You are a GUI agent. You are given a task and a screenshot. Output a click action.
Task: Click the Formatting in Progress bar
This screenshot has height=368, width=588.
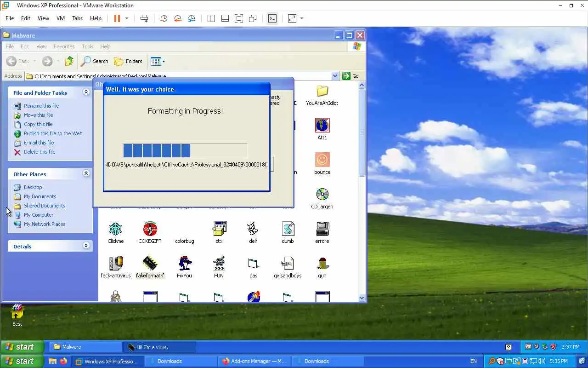click(x=185, y=150)
